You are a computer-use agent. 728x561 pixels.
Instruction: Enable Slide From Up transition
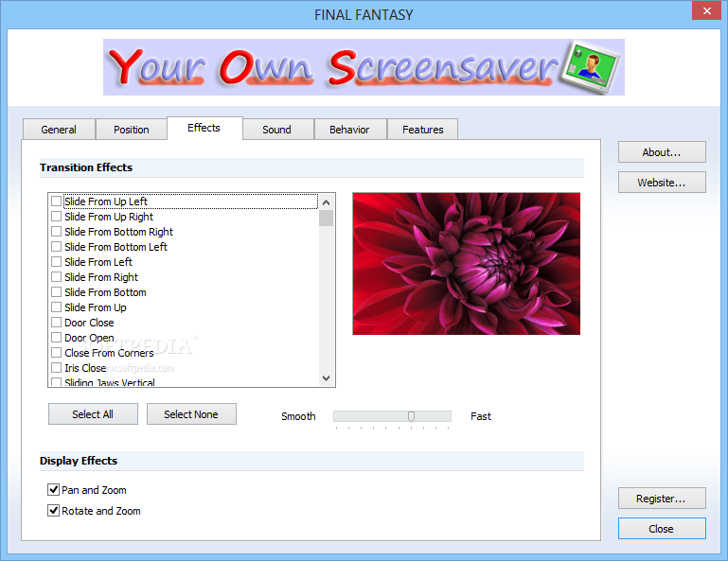[x=56, y=307]
